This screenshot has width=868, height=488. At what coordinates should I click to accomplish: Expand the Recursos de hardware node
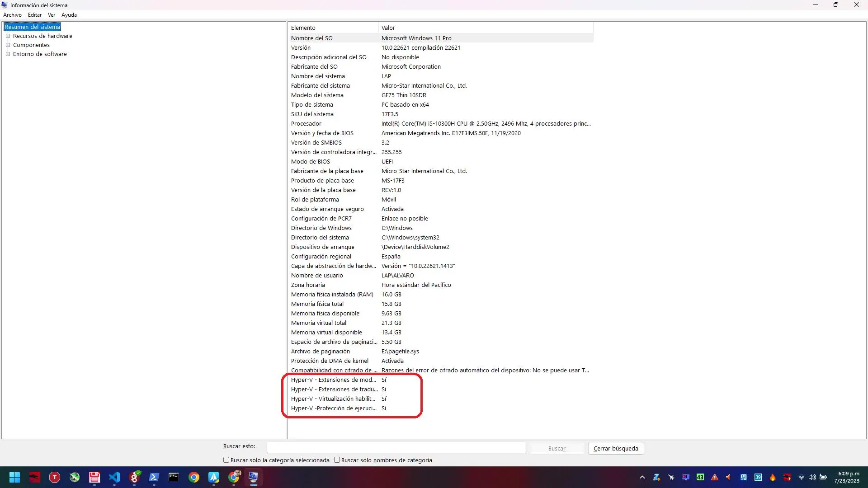8,36
